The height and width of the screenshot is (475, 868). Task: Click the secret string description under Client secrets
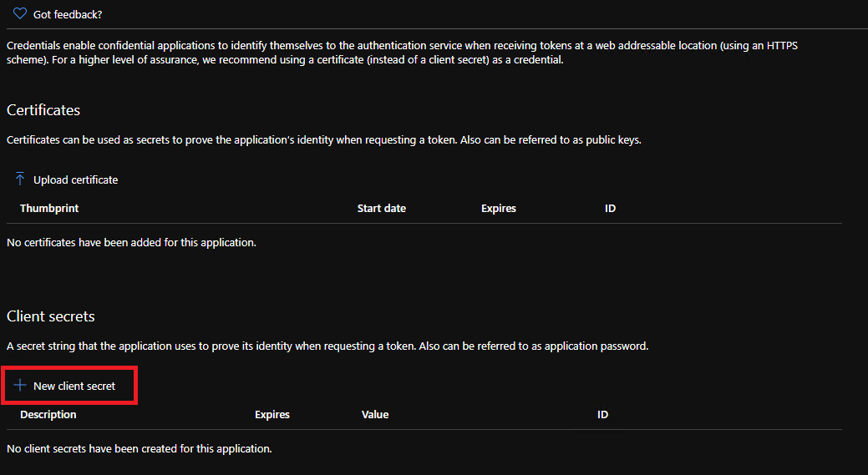[x=327, y=346]
